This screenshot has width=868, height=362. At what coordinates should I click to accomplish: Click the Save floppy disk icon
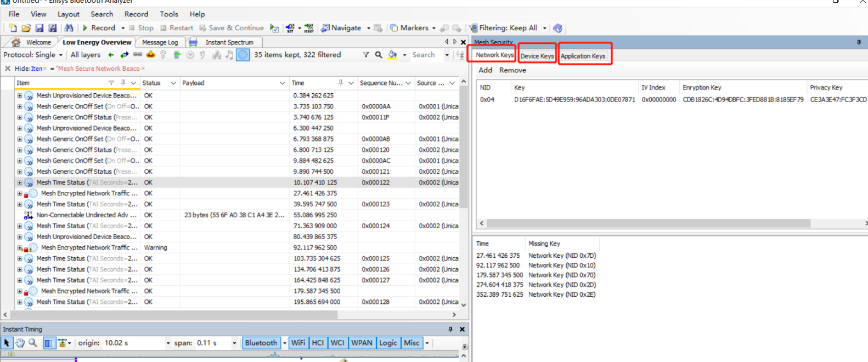(40, 28)
